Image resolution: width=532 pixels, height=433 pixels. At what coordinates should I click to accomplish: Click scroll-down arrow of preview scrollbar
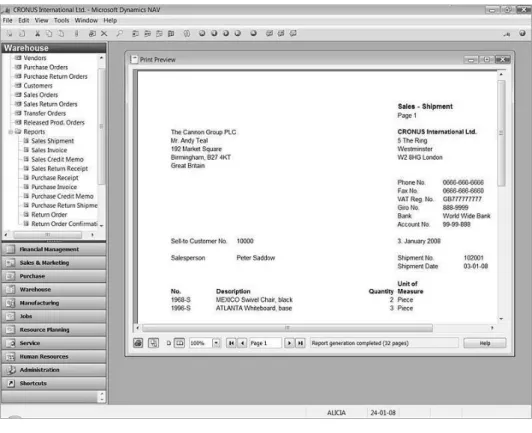[x=501, y=319]
